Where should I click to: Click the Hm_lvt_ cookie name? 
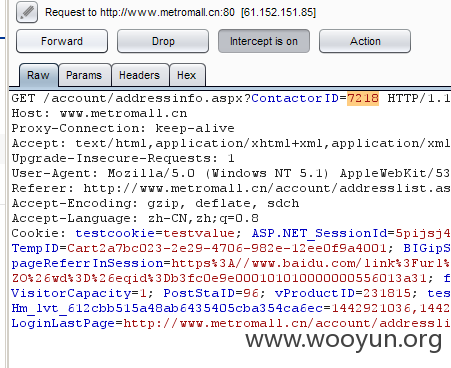(x=167, y=308)
